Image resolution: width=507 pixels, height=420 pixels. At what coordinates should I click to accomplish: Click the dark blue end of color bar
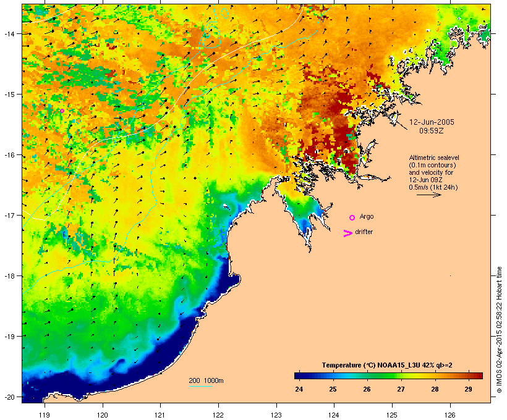coord(299,376)
